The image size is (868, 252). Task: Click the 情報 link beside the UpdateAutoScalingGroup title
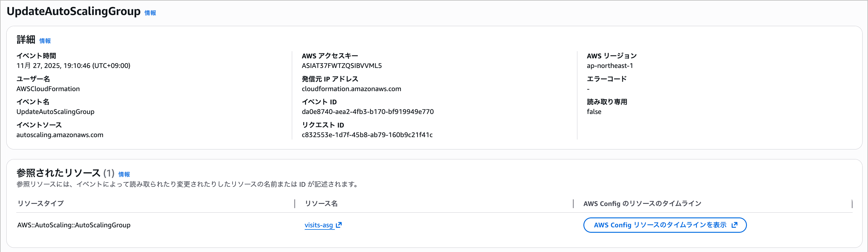click(x=150, y=13)
